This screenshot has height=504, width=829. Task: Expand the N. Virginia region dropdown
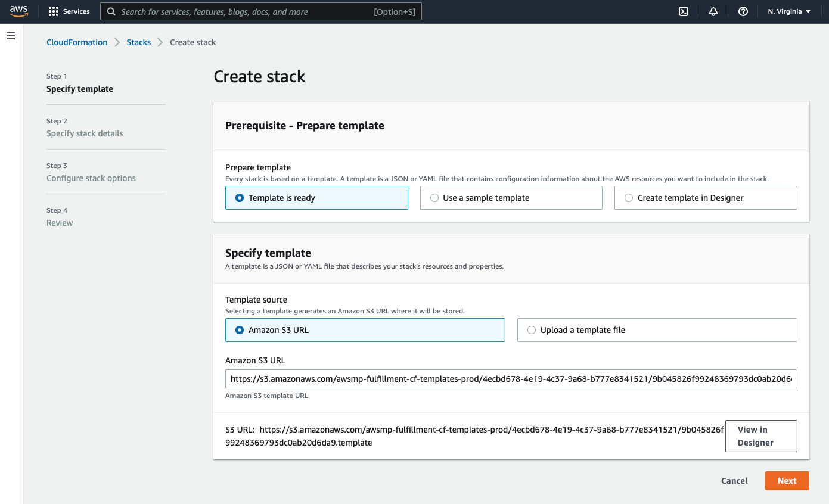tap(810, 11)
